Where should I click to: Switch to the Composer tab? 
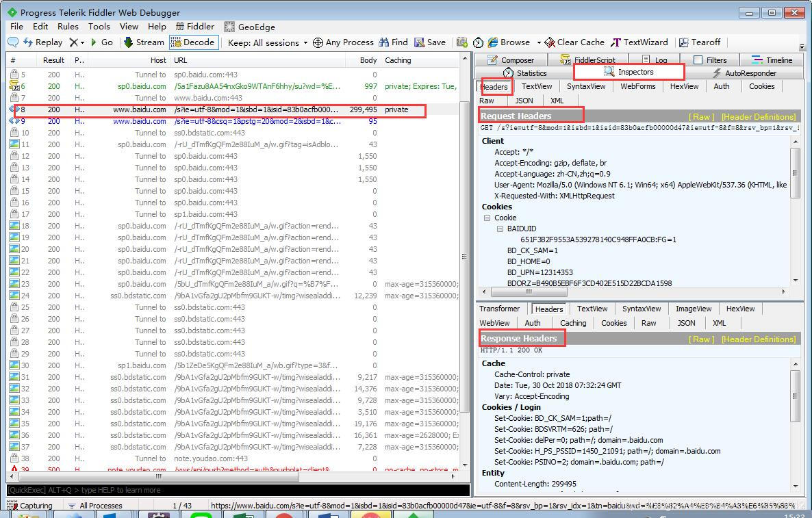point(510,60)
